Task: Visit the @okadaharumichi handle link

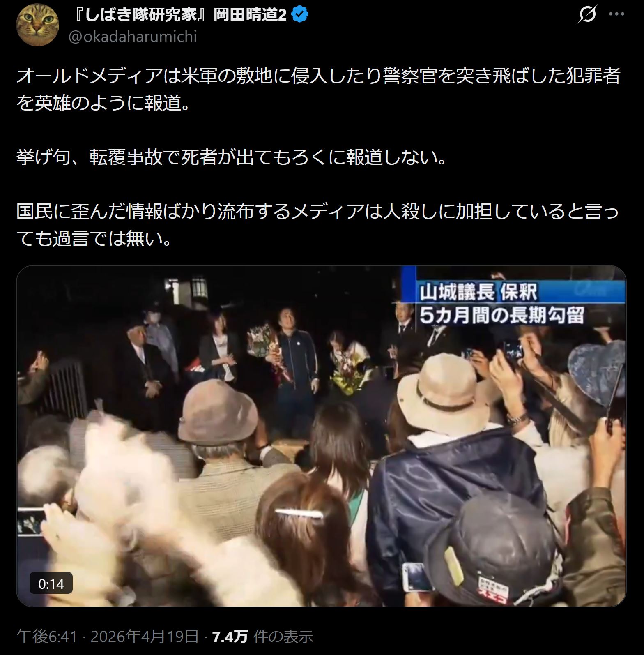Action: pyautogui.click(x=132, y=37)
